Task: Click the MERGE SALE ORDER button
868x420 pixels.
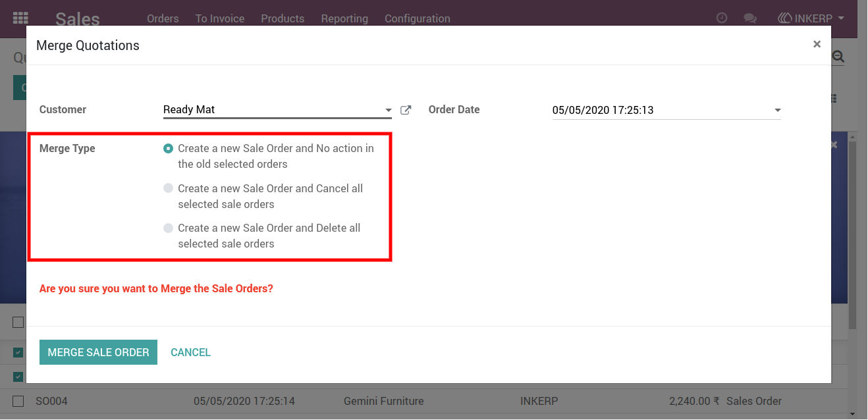Action: [x=98, y=352]
